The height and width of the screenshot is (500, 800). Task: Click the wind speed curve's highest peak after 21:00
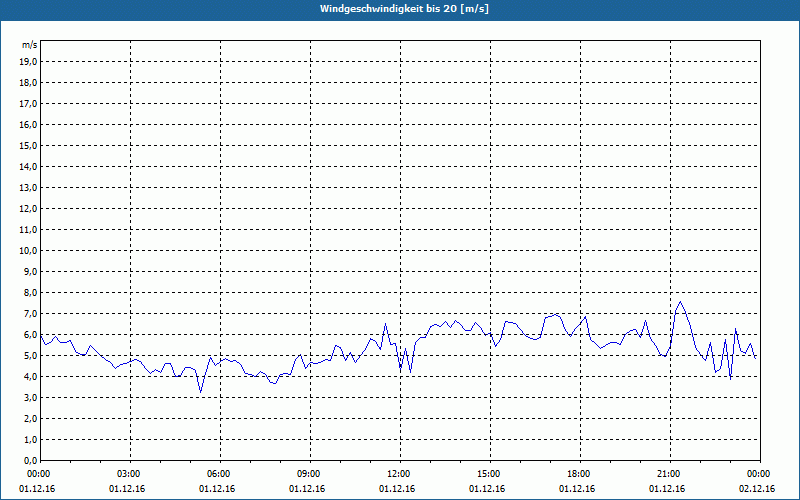680,302
